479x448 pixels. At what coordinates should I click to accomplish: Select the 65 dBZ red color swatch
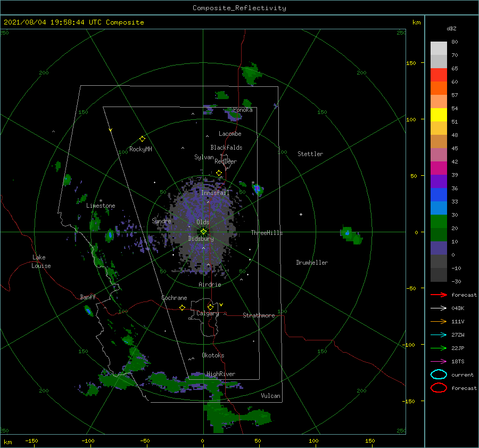coord(439,75)
